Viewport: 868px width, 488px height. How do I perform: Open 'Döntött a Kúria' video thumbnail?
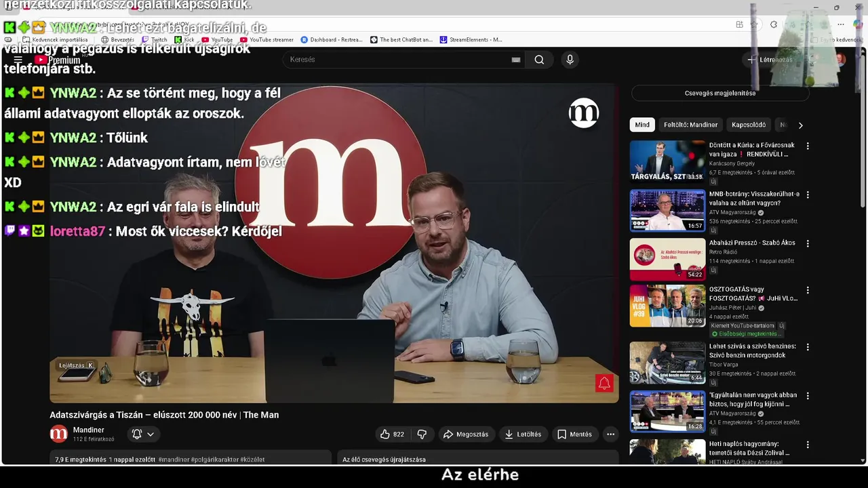point(667,161)
